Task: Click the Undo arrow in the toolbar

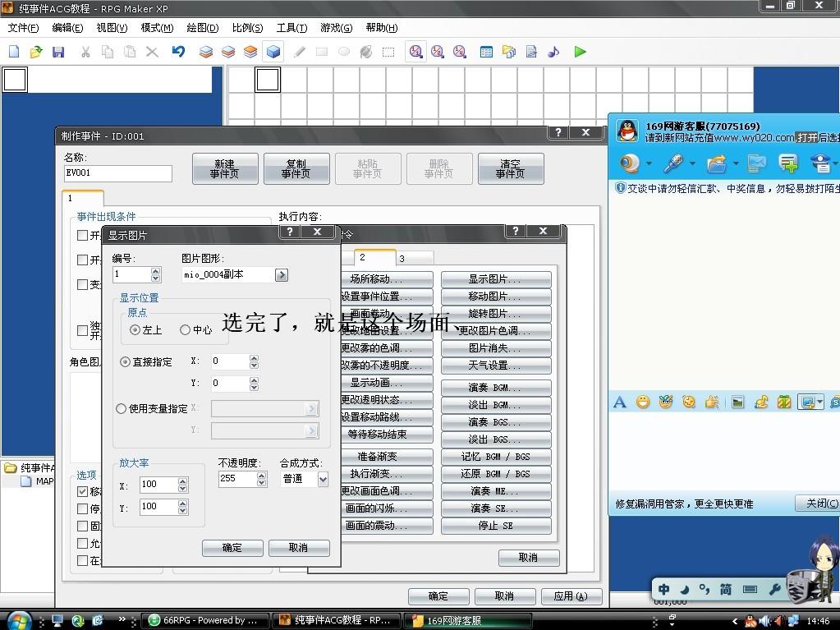Action: point(178,52)
